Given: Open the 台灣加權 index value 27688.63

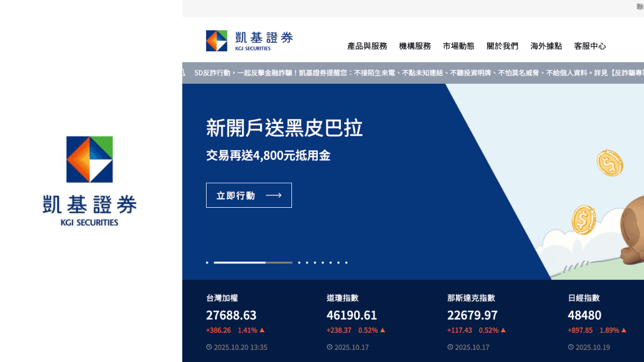Looking at the screenshot, I should point(231,315).
